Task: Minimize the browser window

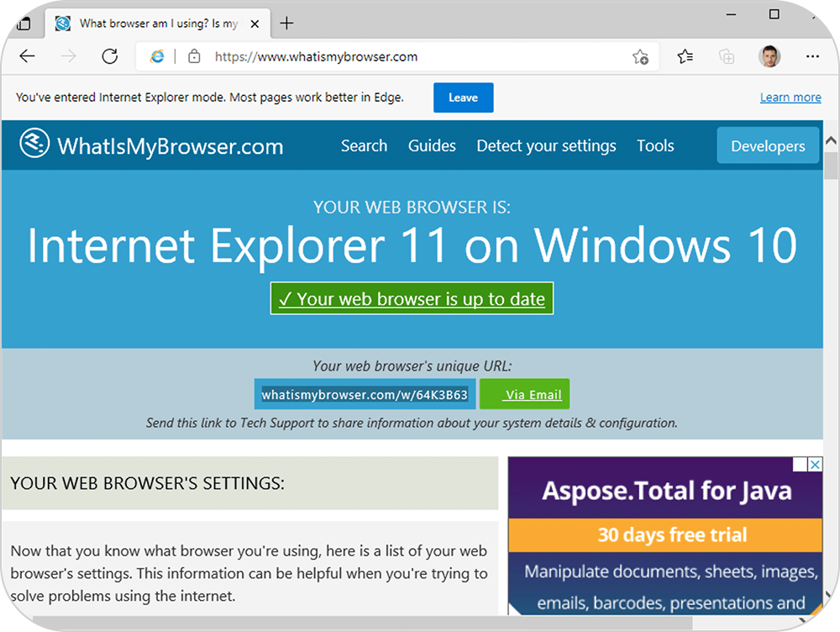Action: tap(731, 14)
